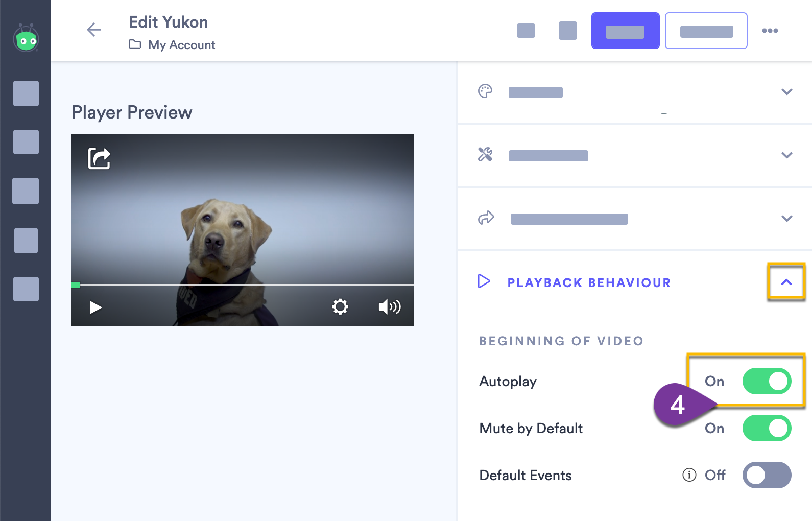Open the My Account folder link
The height and width of the screenshot is (521, 812).
pos(181,45)
